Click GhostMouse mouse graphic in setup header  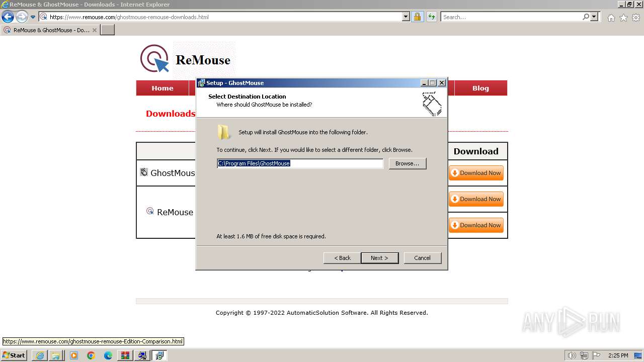coord(431,104)
